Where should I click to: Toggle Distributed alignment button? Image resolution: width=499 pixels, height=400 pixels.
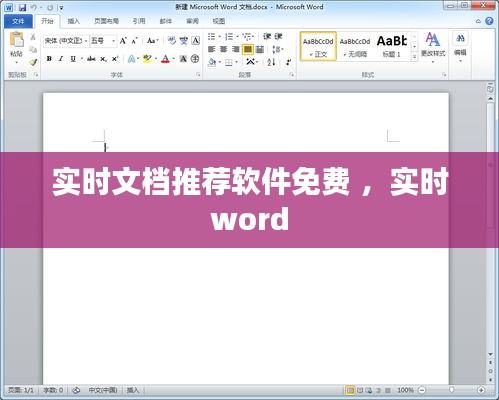point(260,49)
